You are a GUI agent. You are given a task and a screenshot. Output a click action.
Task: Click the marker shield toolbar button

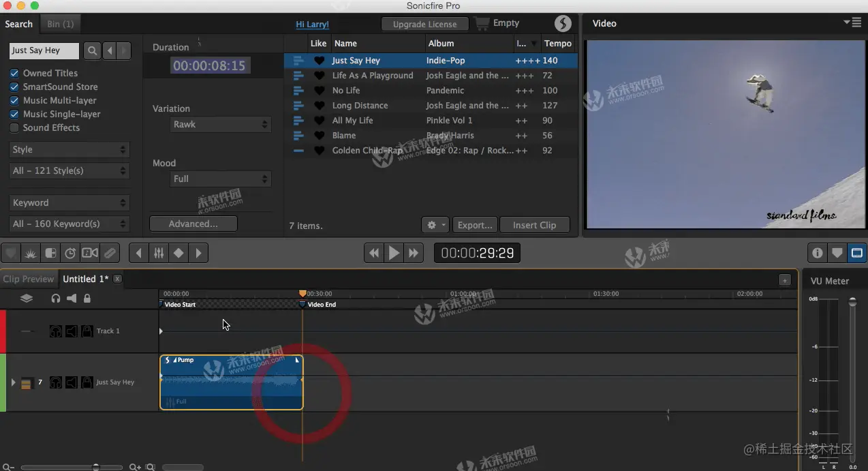click(837, 253)
